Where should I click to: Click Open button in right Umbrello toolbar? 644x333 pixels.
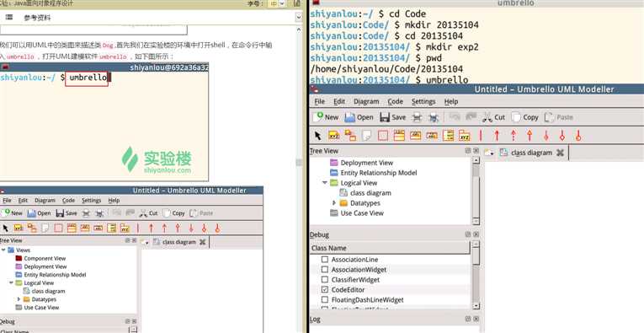point(359,117)
